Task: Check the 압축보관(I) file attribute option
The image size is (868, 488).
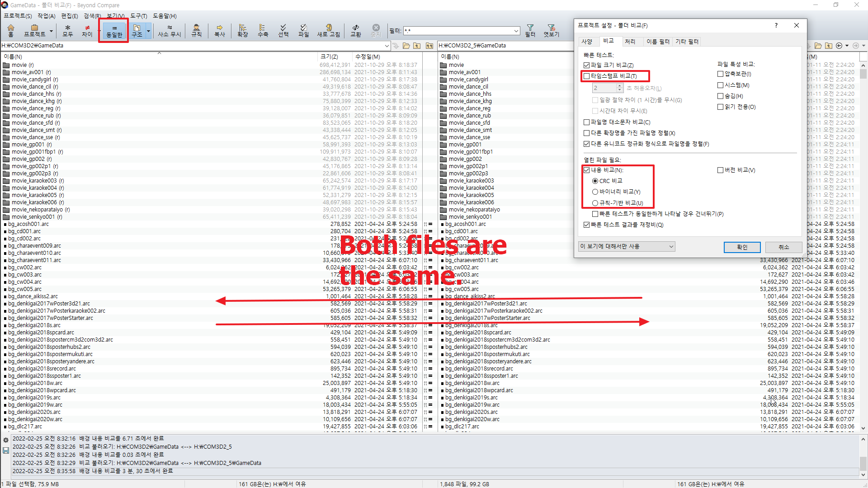Action: point(721,74)
